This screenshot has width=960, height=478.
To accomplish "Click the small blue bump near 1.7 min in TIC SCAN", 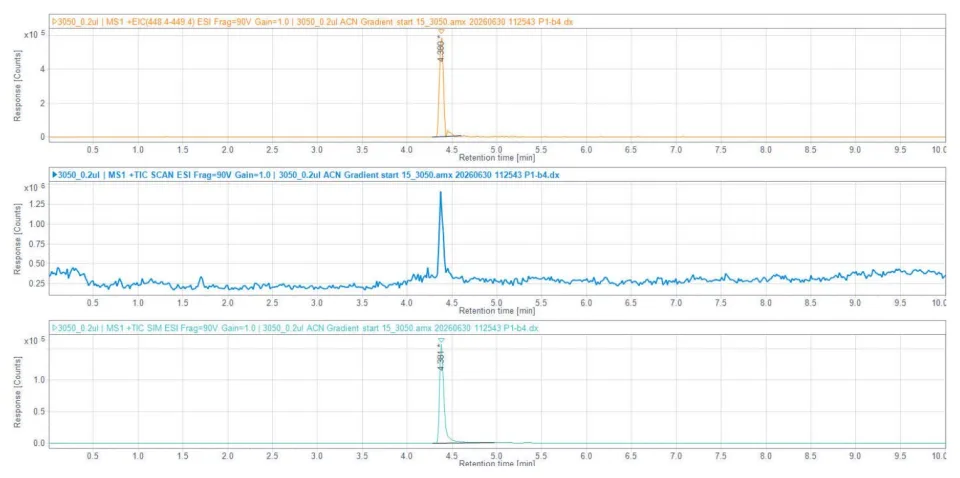I will tap(201, 280).
